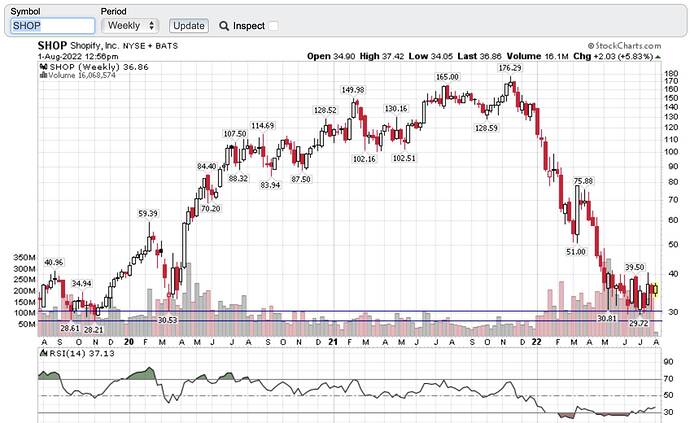Click the 30.81 price label
690x423 pixels.
[607, 318]
